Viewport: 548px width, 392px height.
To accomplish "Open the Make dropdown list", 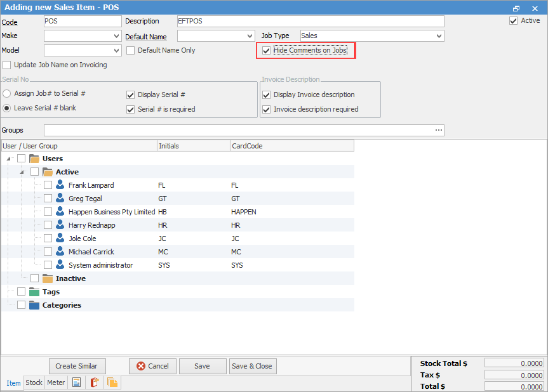I will click(x=116, y=36).
